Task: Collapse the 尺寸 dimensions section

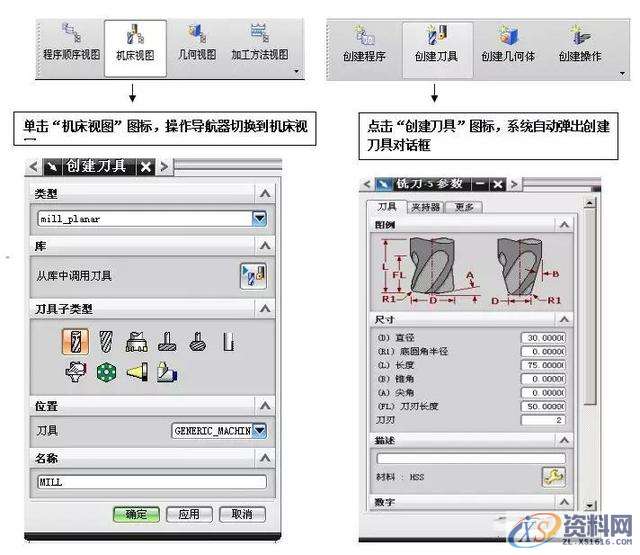Action: click(x=564, y=319)
